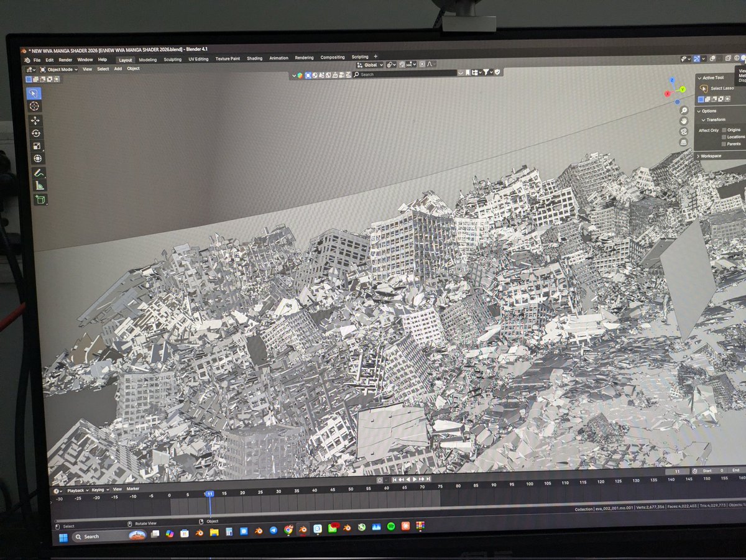Click the Start frame field
The image size is (746, 560).
tap(714, 470)
